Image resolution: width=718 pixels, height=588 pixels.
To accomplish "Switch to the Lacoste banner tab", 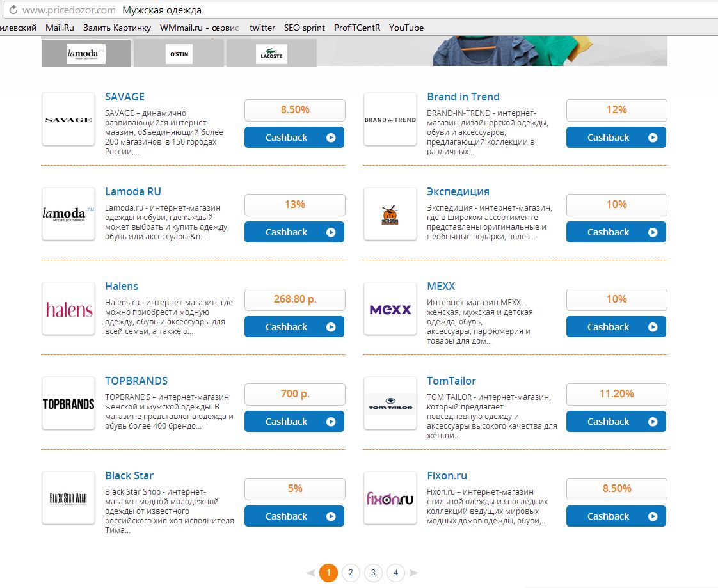I will click(x=271, y=53).
